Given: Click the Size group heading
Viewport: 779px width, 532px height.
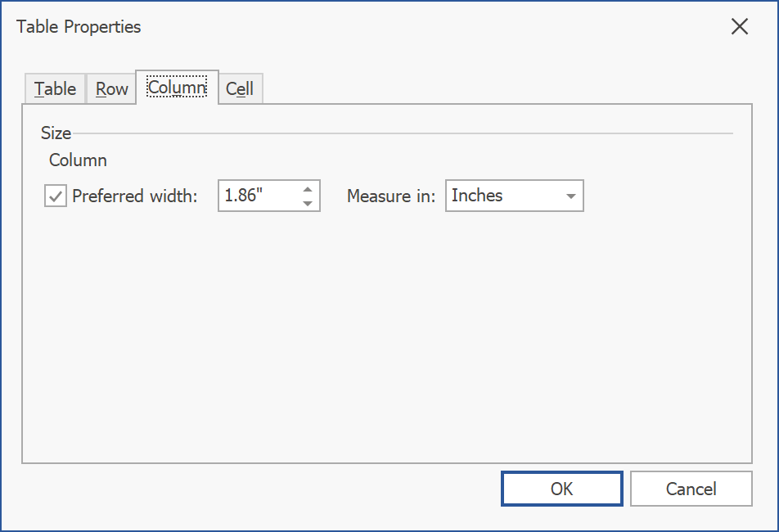Looking at the screenshot, I should (56, 133).
